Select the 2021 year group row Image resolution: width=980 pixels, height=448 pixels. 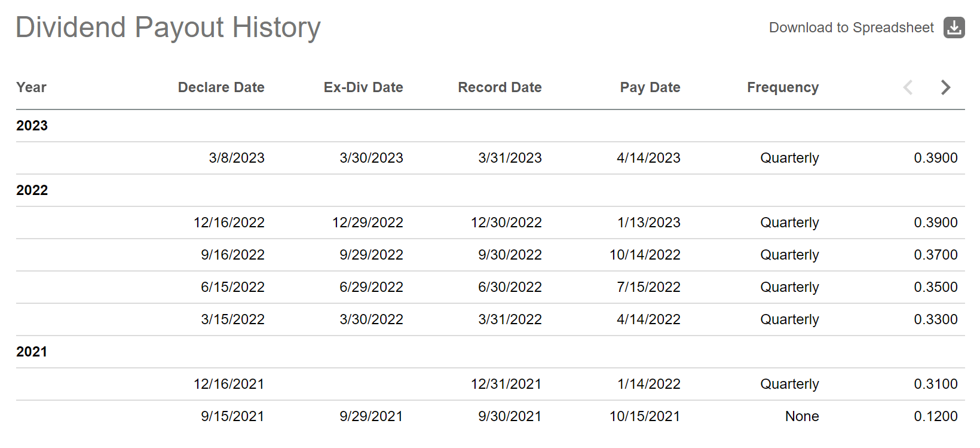pos(32,352)
